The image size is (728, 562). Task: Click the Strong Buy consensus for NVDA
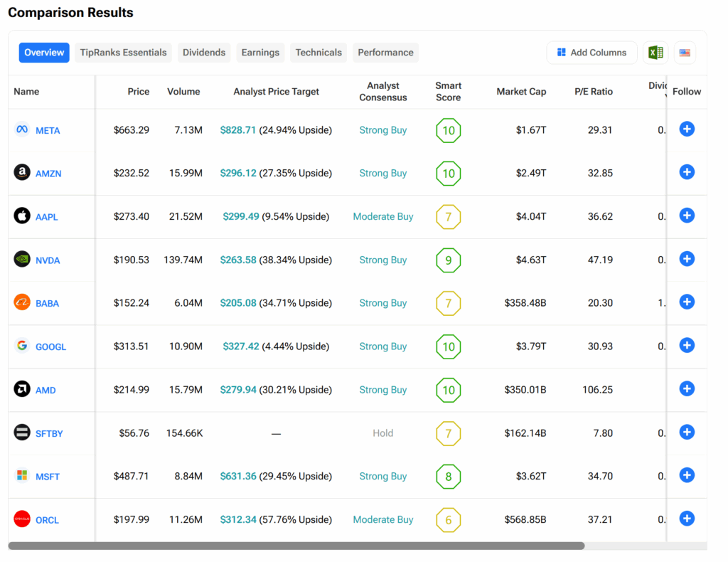tap(382, 260)
